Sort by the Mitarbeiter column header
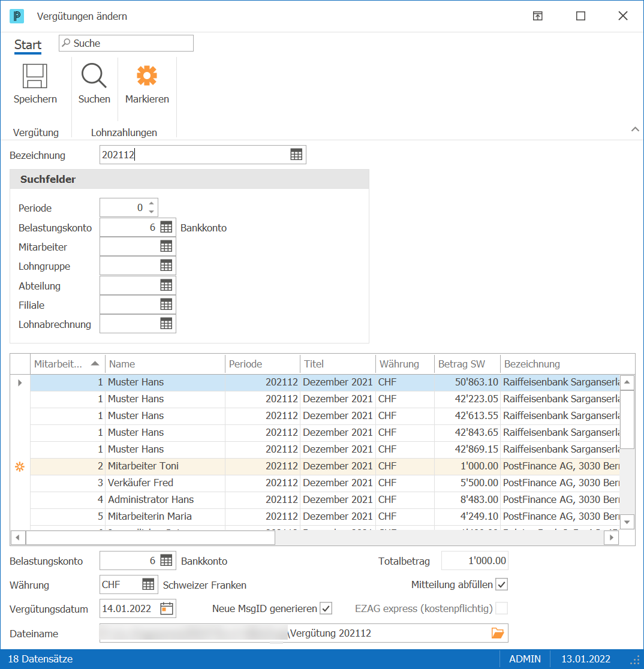The width and height of the screenshot is (644, 669). click(x=67, y=364)
